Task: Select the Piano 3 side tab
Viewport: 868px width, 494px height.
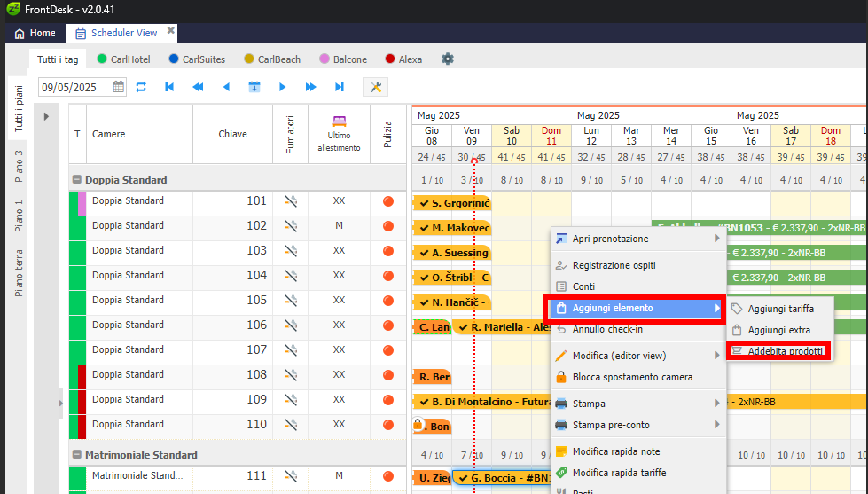Action: click(x=19, y=166)
